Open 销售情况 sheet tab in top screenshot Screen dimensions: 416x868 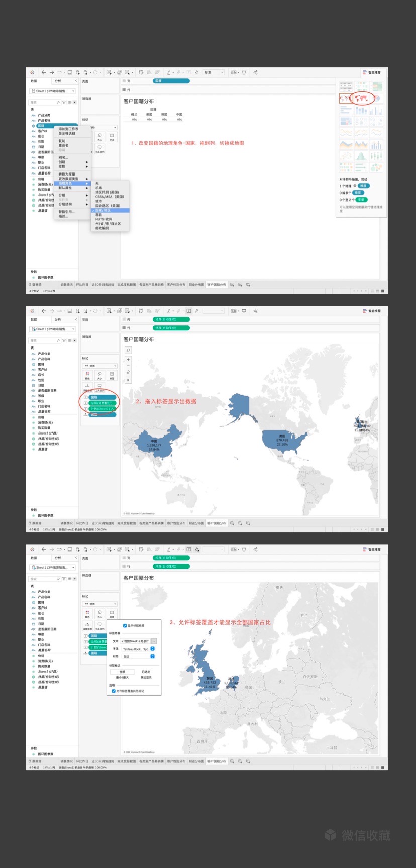tap(66, 285)
